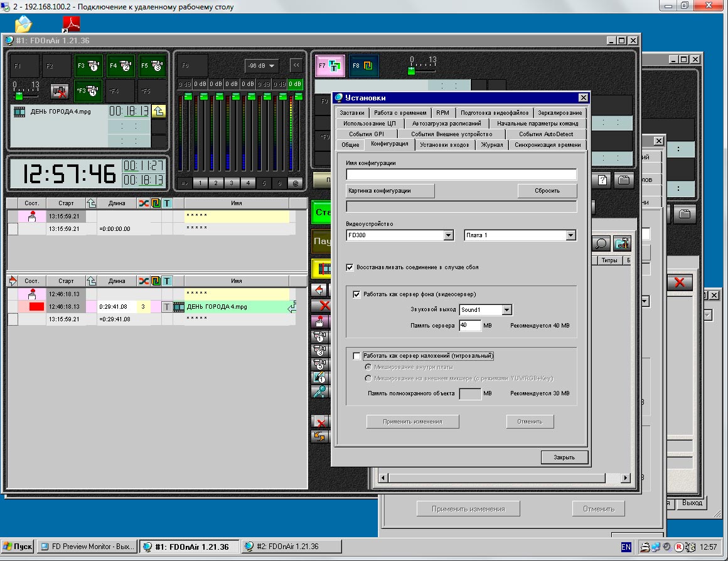Click fader handle under the highlighted 0 dB label
Viewport: 728px width, 561px height.
coord(299,97)
